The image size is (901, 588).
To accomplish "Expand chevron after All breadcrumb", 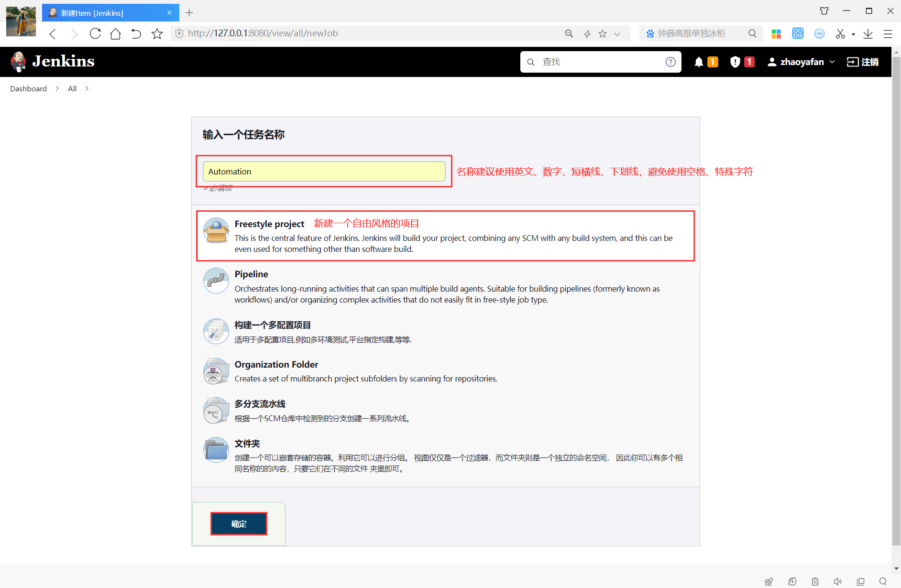I will [87, 88].
